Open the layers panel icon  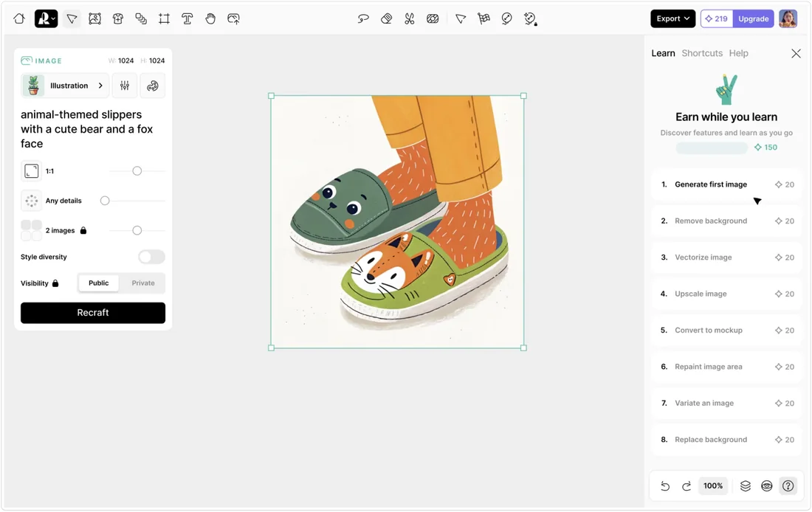click(746, 486)
